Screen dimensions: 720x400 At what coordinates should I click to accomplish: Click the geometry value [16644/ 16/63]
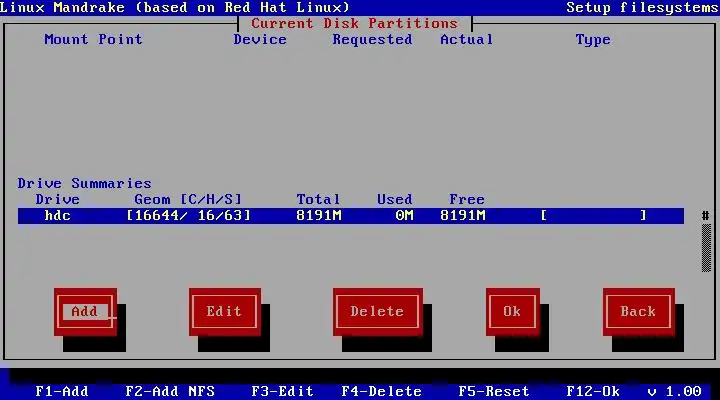(189, 215)
